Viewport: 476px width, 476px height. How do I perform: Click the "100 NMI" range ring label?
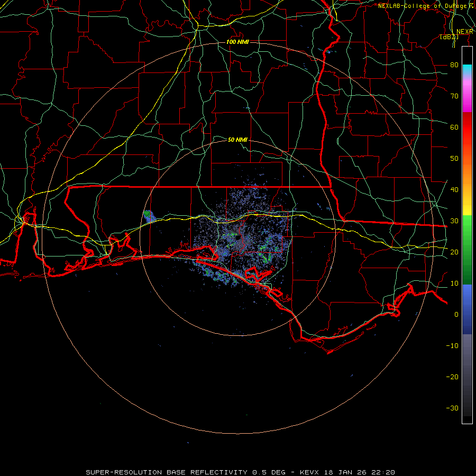click(x=237, y=42)
